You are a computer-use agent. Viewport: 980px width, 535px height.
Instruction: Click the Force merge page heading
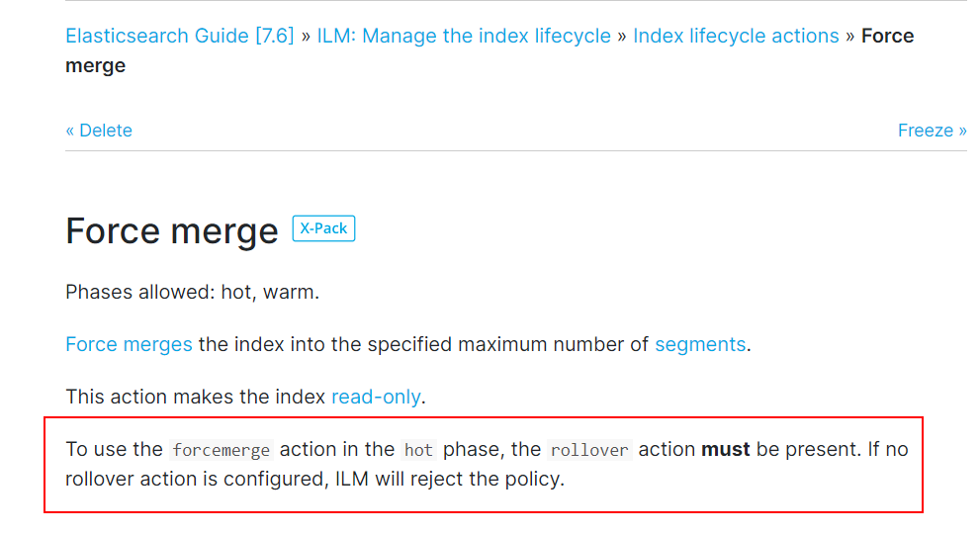pyautogui.click(x=172, y=230)
